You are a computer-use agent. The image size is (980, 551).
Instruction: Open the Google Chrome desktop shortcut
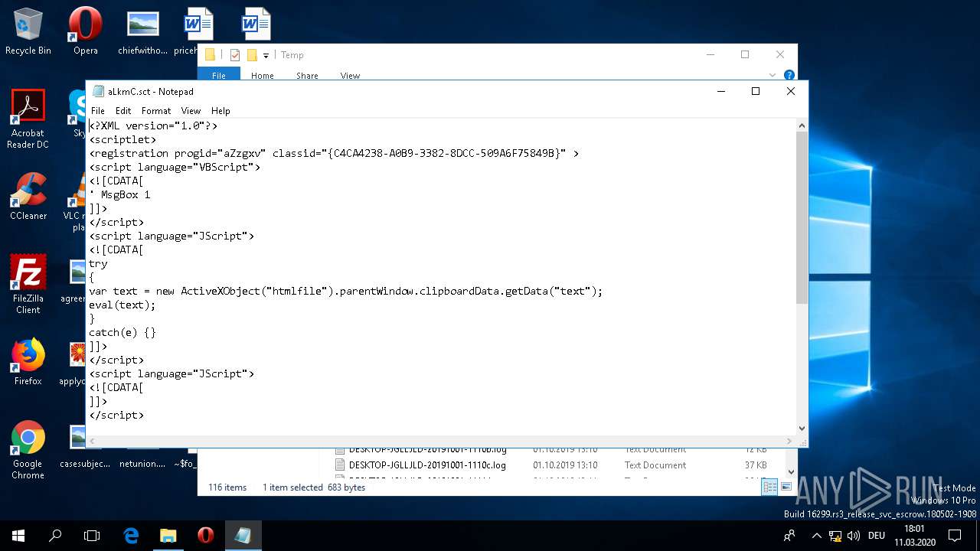coord(28,449)
